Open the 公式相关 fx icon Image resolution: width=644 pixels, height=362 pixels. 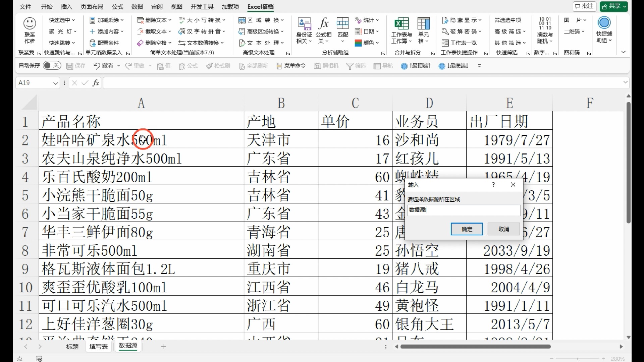[x=324, y=23]
